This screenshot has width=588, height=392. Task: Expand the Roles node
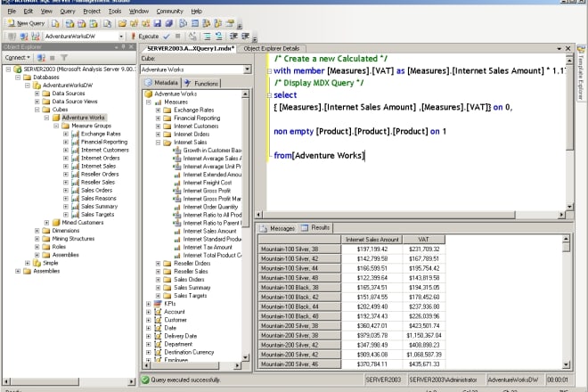point(37,247)
